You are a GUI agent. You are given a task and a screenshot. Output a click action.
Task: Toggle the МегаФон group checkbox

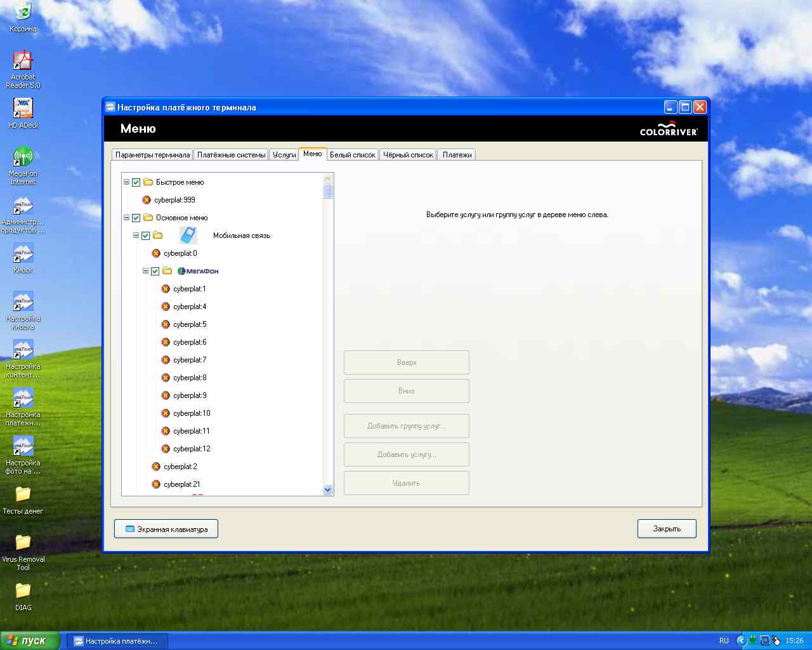[x=155, y=271]
